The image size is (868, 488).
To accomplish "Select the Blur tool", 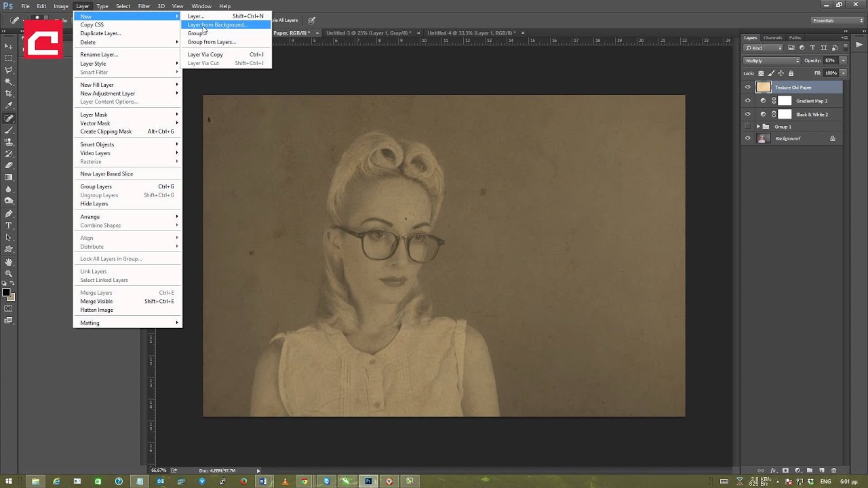I will pyautogui.click(x=9, y=189).
